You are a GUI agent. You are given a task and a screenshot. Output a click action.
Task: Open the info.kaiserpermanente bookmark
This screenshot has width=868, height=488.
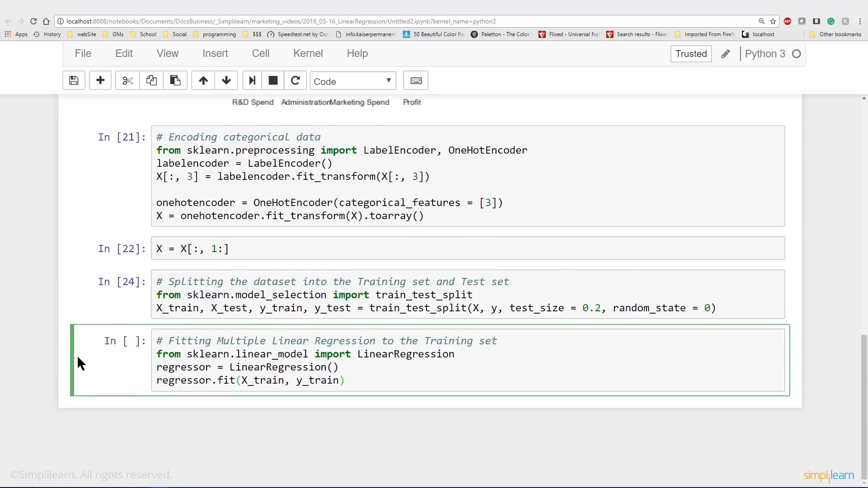(366, 34)
